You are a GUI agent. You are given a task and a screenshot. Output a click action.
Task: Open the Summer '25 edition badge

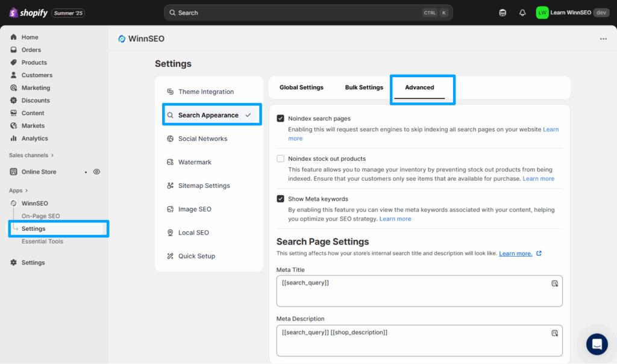tap(68, 13)
